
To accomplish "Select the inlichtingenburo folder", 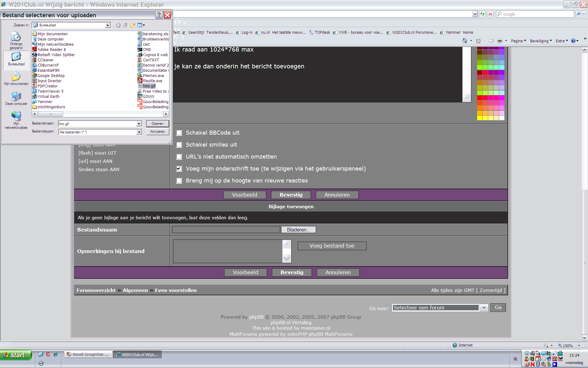I will pyautogui.click(x=49, y=107).
